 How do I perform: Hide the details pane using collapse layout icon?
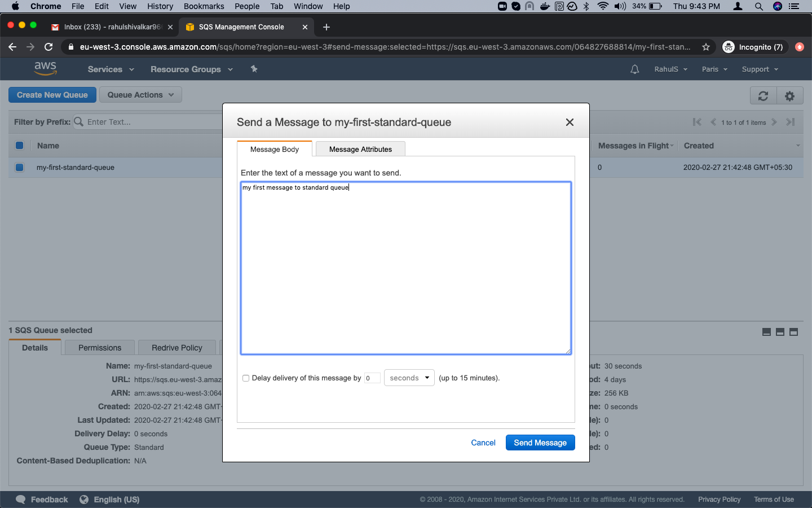[x=766, y=332]
